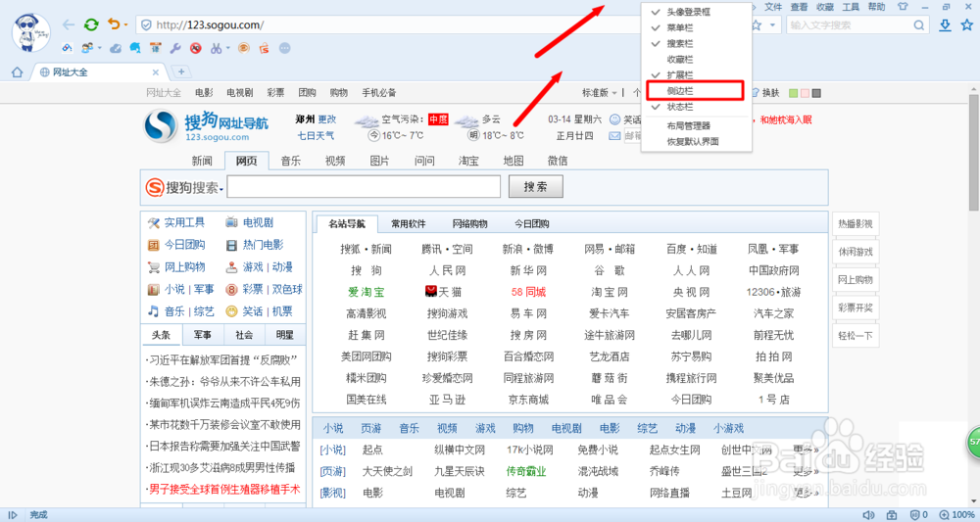This screenshot has width=980, height=522.
Task: Open the 热播影视 side button
Action: click(x=855, y=224)
